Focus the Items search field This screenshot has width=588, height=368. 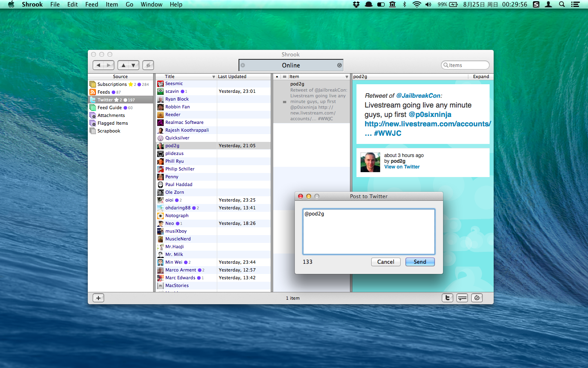[x=465, y=65]
